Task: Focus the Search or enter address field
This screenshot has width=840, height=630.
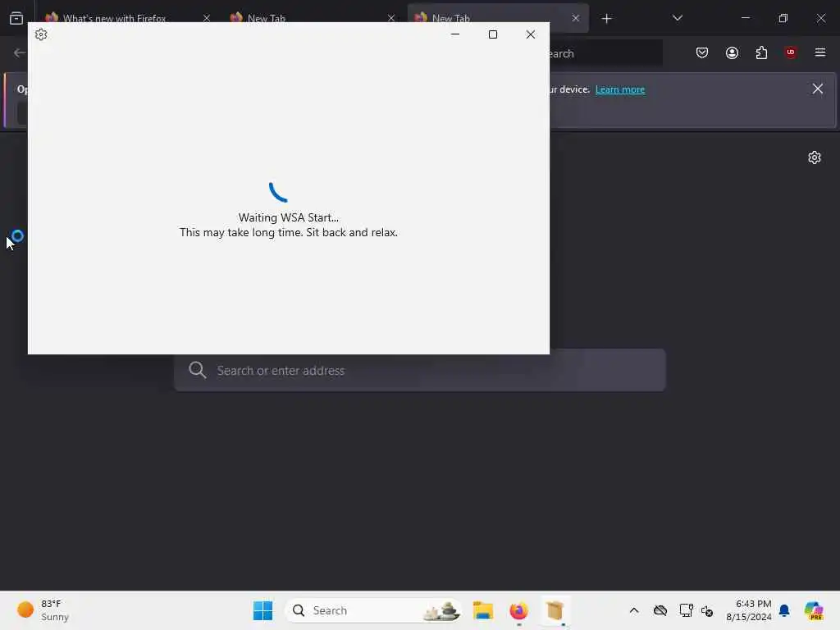Action: (x=419, y=370)
